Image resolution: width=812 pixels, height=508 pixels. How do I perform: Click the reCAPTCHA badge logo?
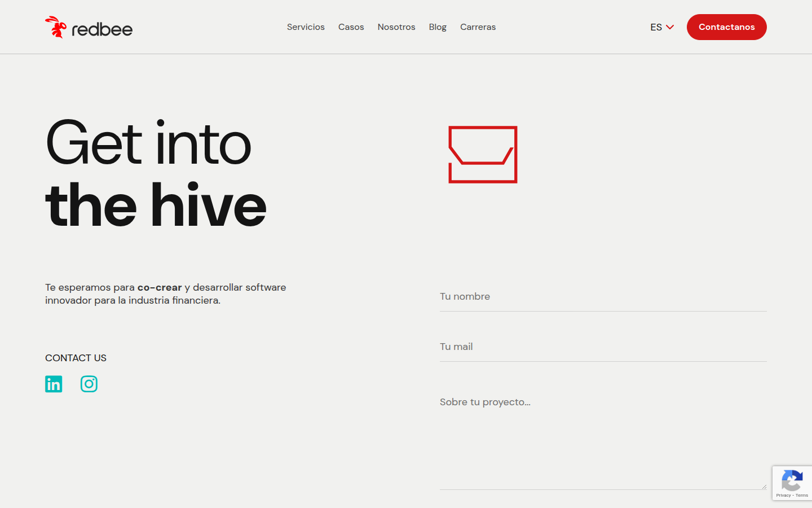pyautogui.click(x=792, y=481)
